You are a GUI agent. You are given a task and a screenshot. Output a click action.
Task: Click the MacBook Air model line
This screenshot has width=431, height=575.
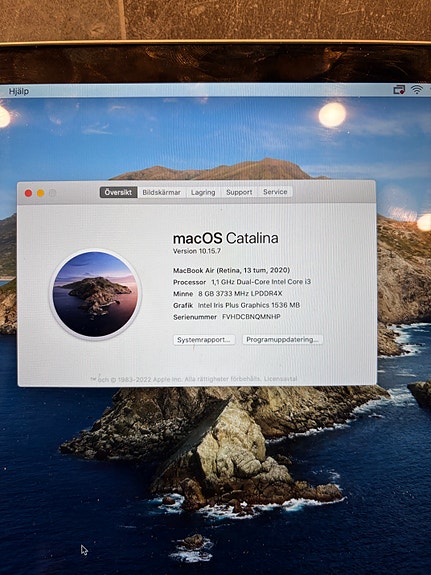[x=231, y=270]
